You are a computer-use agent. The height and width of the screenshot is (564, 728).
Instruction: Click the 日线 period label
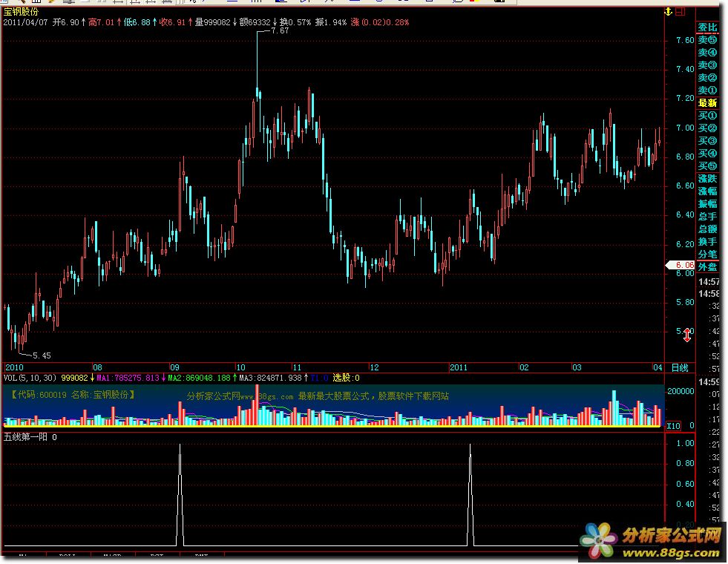(680, 367)
